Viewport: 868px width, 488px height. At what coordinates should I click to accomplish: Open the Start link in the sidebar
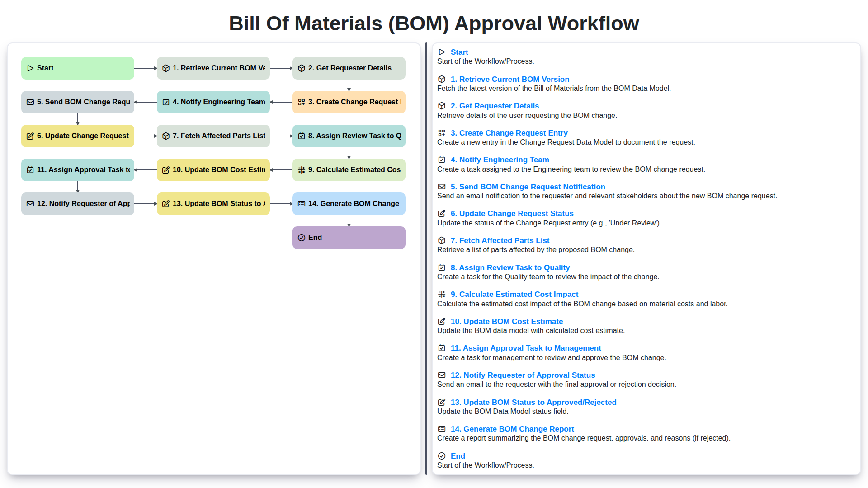[x=459, y=52]
